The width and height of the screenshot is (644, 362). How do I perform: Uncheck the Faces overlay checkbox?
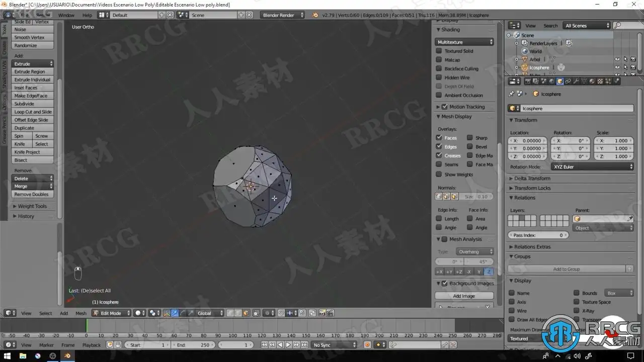439,138
